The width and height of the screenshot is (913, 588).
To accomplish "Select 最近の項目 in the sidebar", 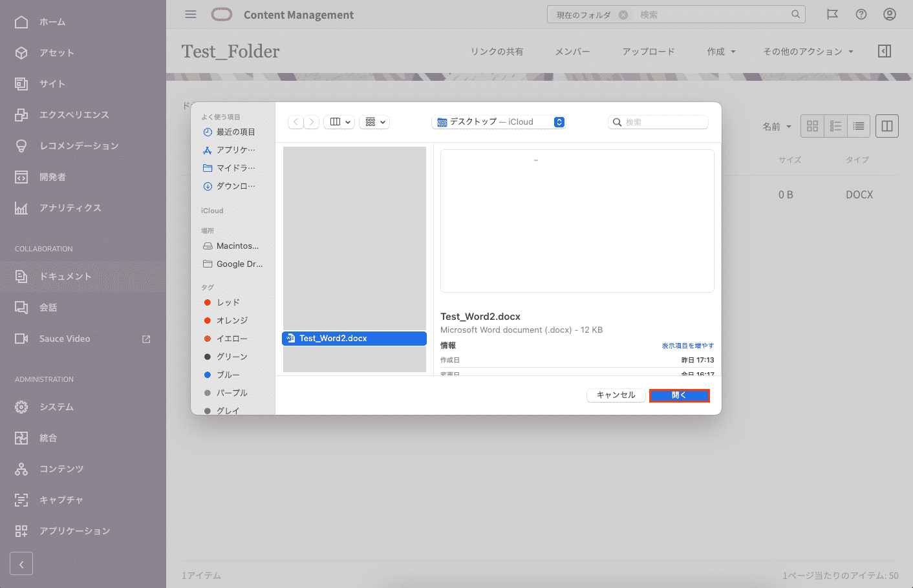I will 235,132.
